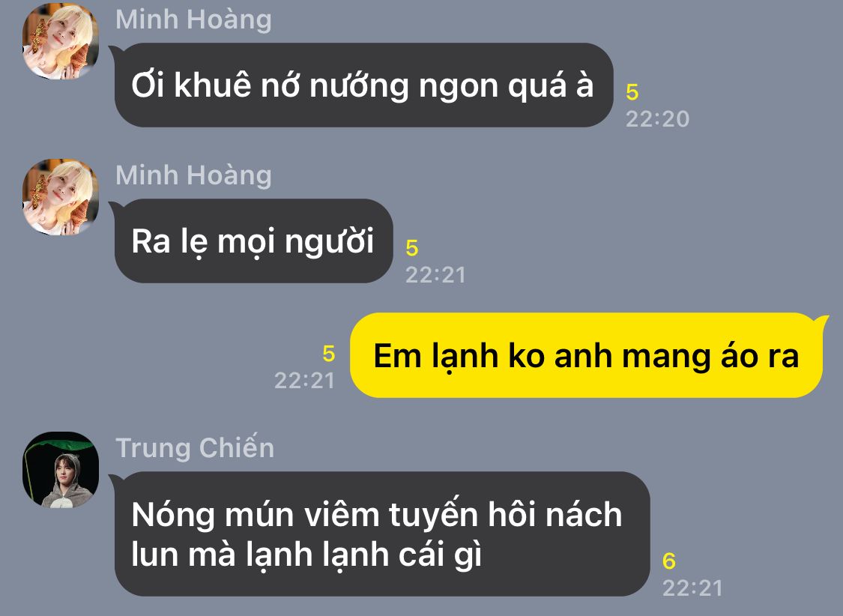Screen dimensions: 843x616
Task: Tap the word 'nướng' in first message
Action: pos(359,86)
